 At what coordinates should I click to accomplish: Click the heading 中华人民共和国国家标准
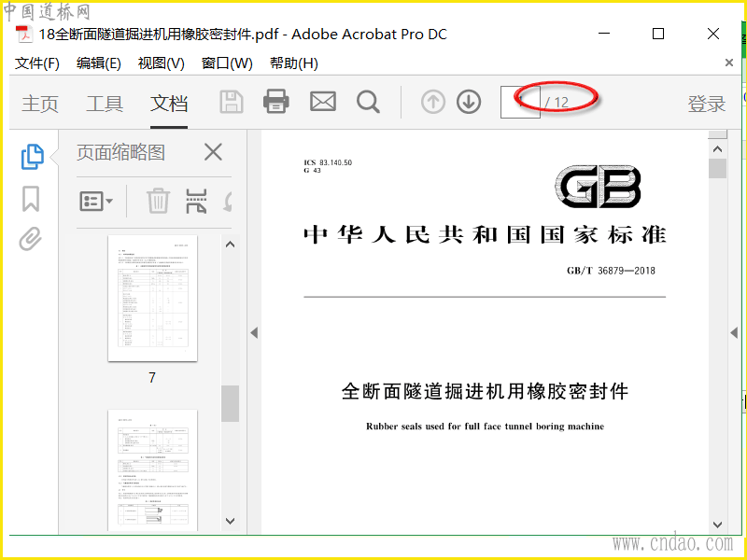[485, 235]
